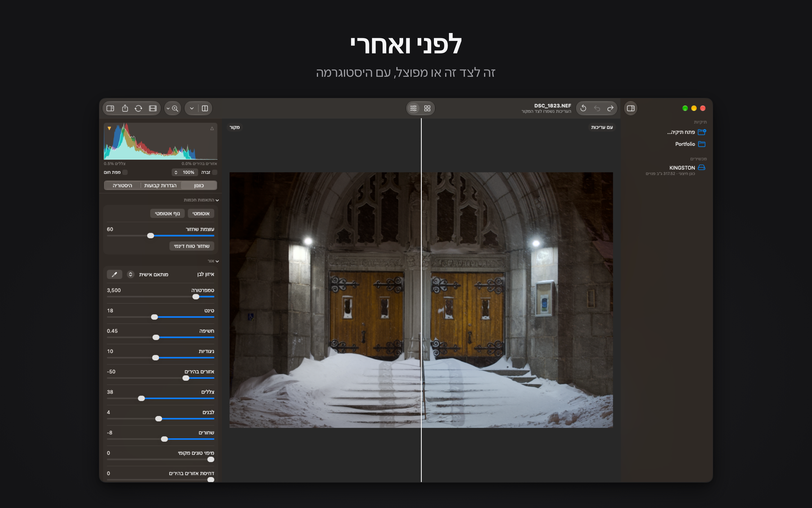Image resolution: width=812 pixels, height=508 pixels.
Task: Click the אוטומטי button
Action: [201, 213]
